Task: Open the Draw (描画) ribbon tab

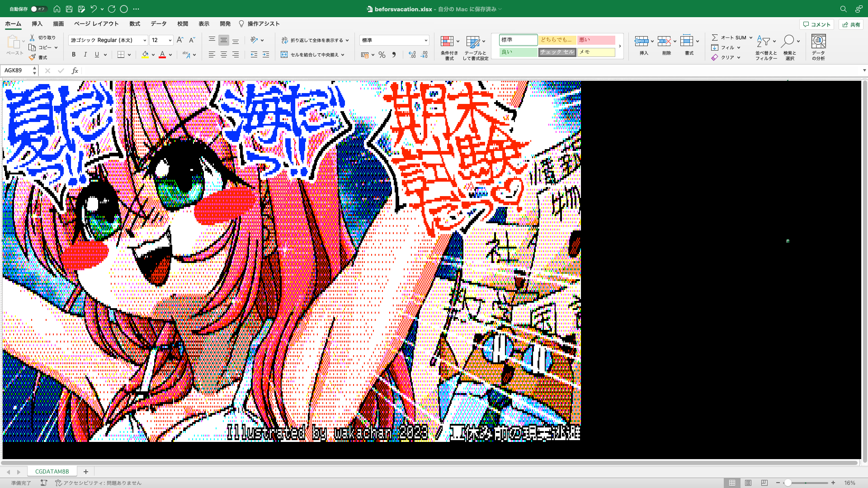Action: point(58,23)
